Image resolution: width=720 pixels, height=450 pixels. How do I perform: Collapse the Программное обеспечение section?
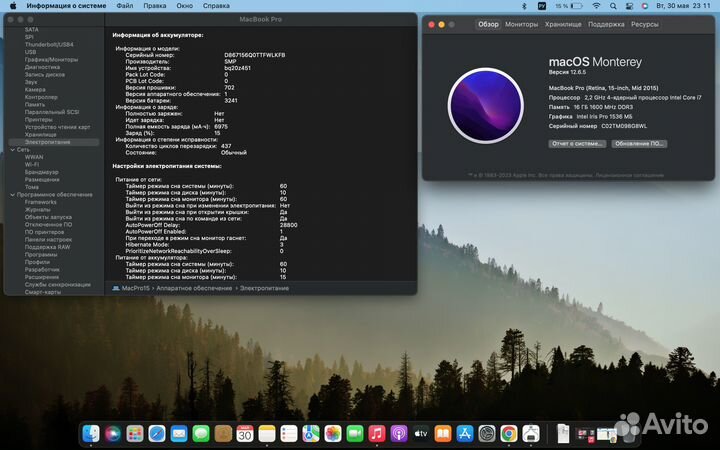12,195
